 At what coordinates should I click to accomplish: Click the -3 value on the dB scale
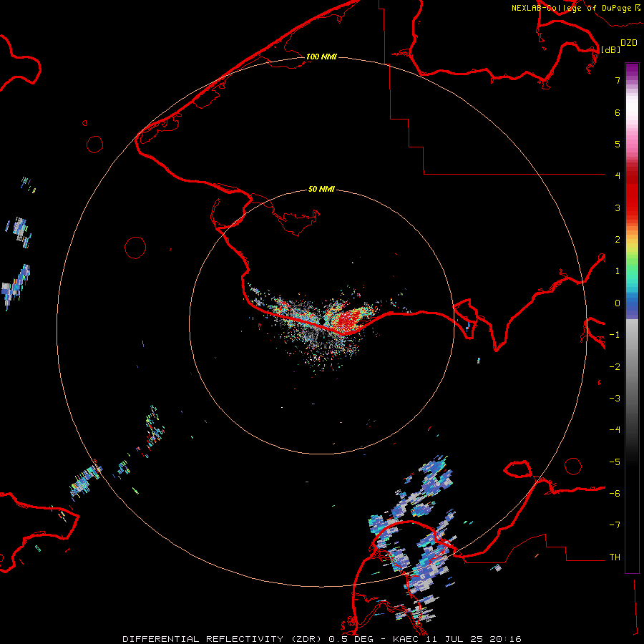click(615, 399)
